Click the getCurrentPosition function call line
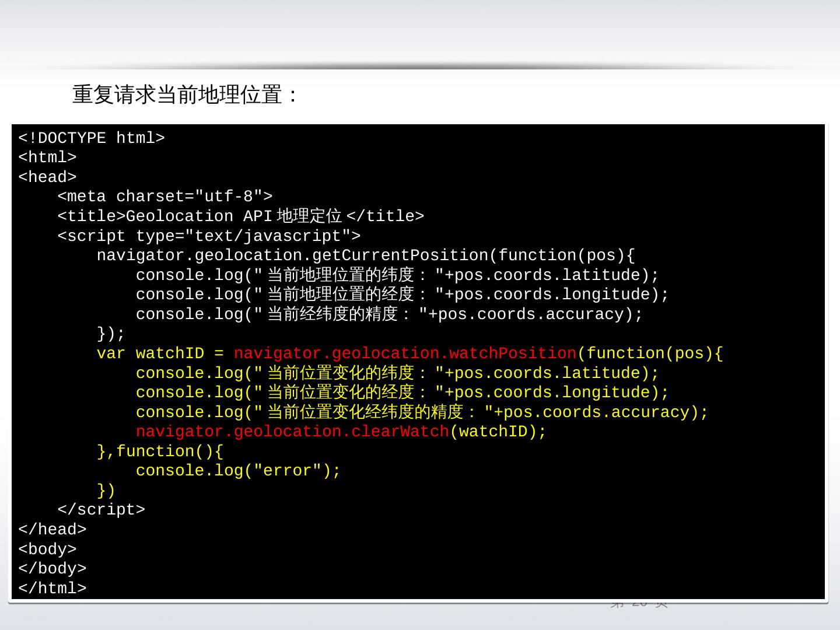Screen dimensions: 840x630 click(366, 256)
